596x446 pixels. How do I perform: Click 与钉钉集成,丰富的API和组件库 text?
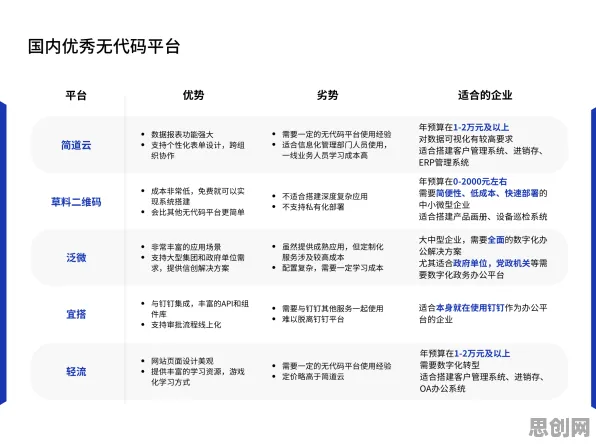point(200,309)
